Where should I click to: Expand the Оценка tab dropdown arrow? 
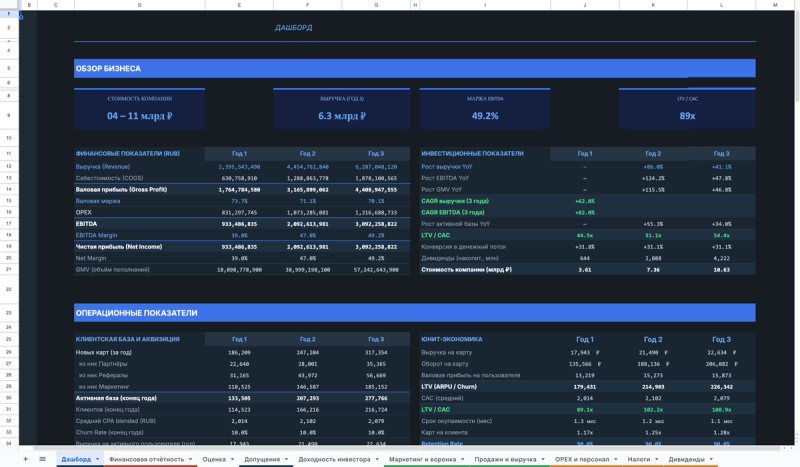pos(232,459)
